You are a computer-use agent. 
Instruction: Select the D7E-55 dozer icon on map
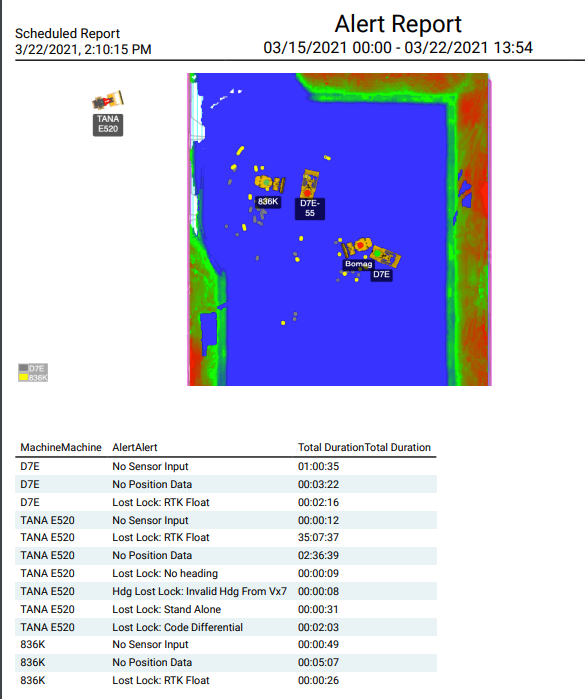point(310,183)
